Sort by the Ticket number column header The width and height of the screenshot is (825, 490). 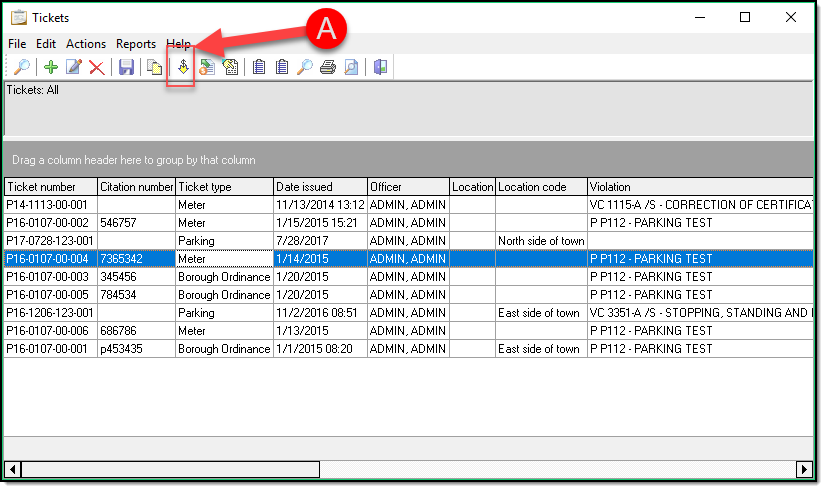(x=50, y=187)
